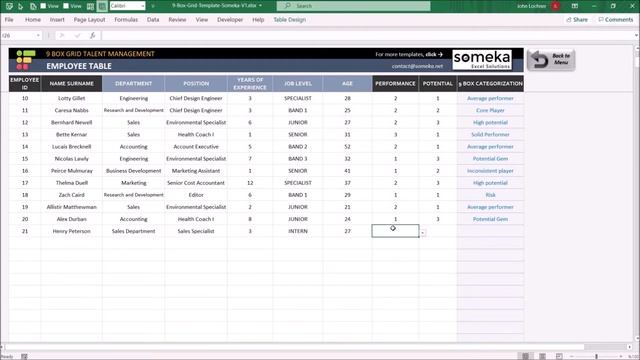
Task: Open the someka Excel Solutions logo
Action: coord(482,60)
